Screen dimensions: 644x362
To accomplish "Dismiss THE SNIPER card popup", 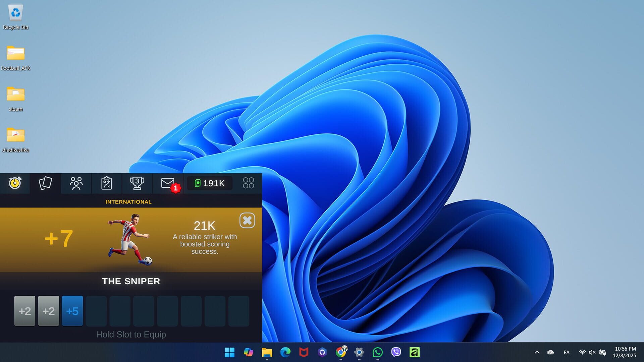I will [x=247, y=221].
